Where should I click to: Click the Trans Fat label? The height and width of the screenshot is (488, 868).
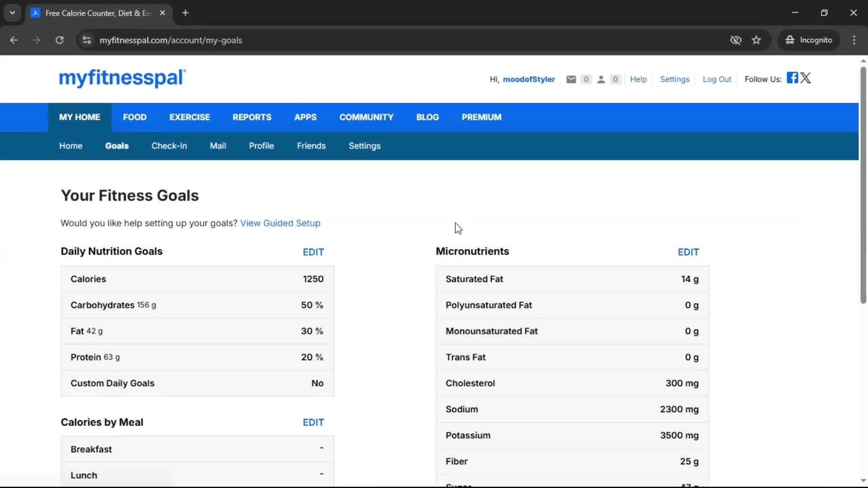pyautogui.click(x=465, y=357)
